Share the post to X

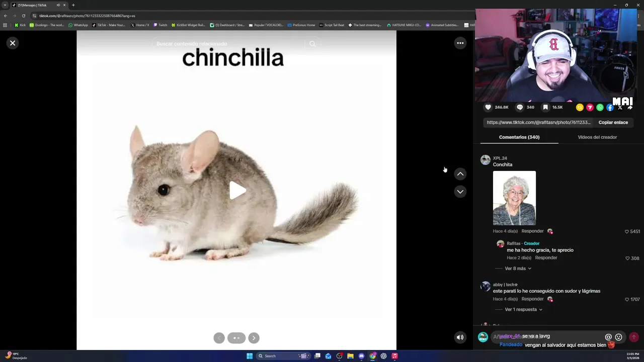click(x=620, y=107)
